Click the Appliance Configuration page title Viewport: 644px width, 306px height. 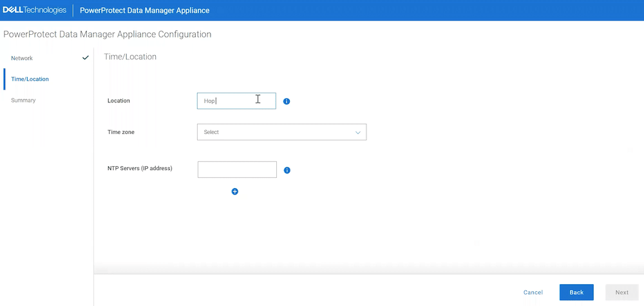(x=107, y=34)
